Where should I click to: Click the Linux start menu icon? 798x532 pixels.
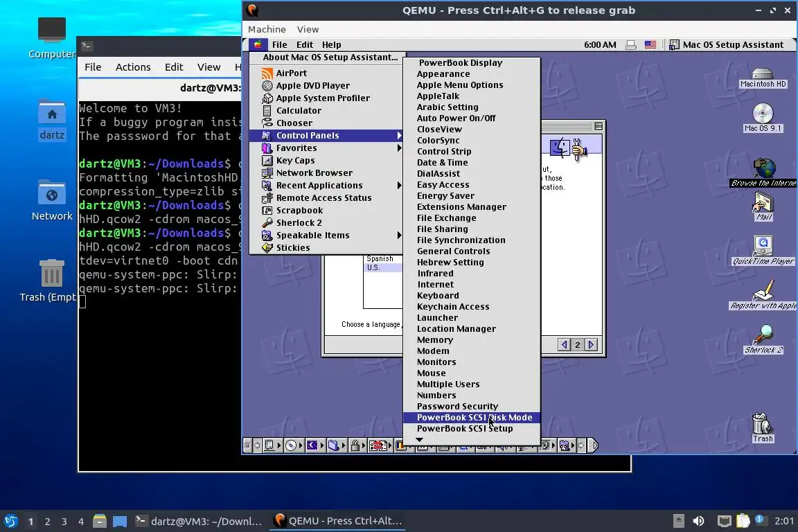point(11,521)
